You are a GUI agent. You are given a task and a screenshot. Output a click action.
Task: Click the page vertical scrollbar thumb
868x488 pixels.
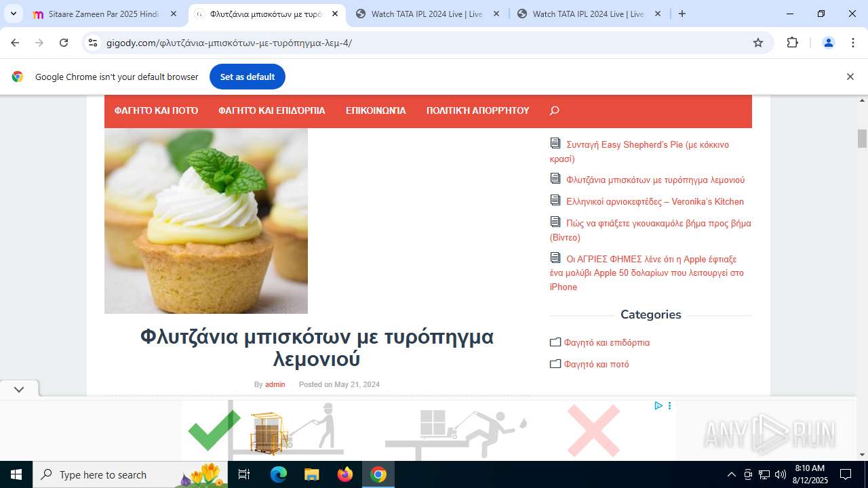point(862,138)
